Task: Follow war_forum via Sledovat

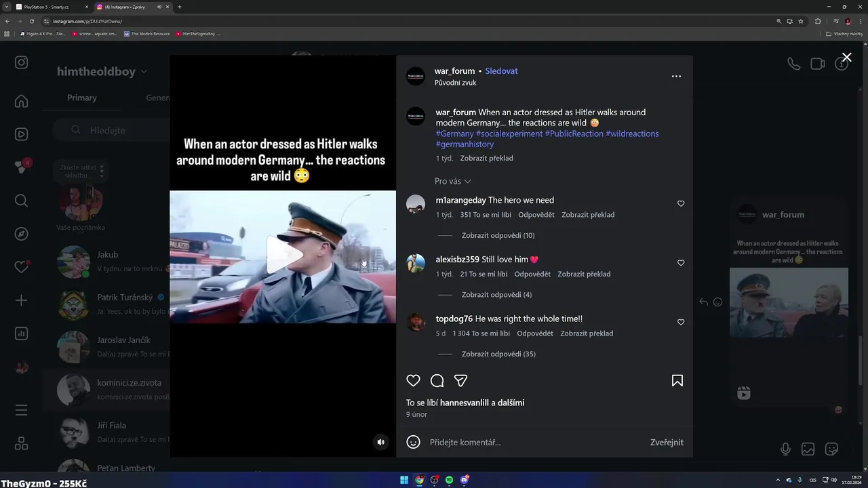Action: click(501, 70)
